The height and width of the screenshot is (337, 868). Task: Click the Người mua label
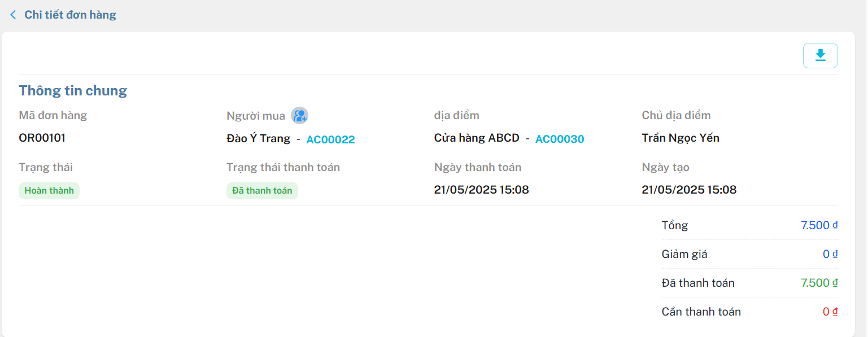pyautogui.click(x=256, y=116)
